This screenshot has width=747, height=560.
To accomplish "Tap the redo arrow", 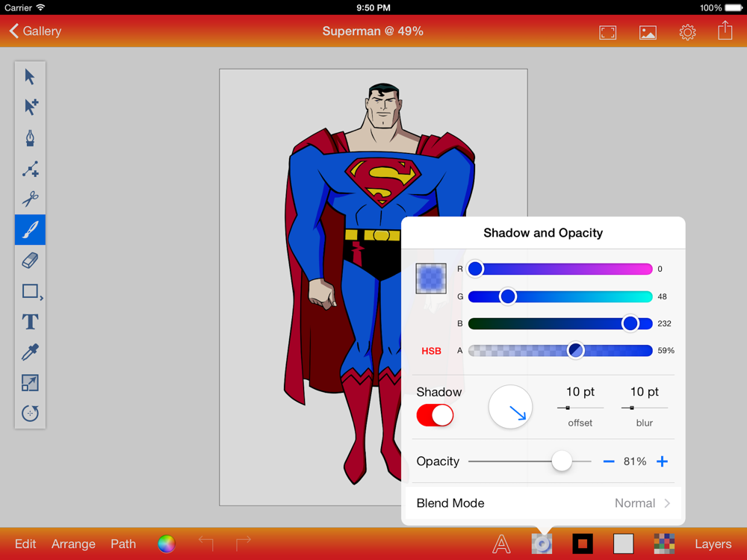I will tap(243, 543).
